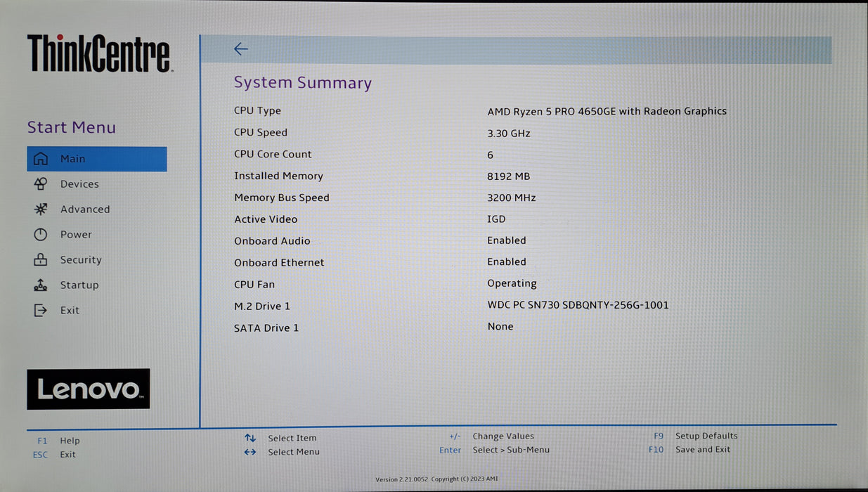Click the F1 Help shortcut

(x=58, y=441)
